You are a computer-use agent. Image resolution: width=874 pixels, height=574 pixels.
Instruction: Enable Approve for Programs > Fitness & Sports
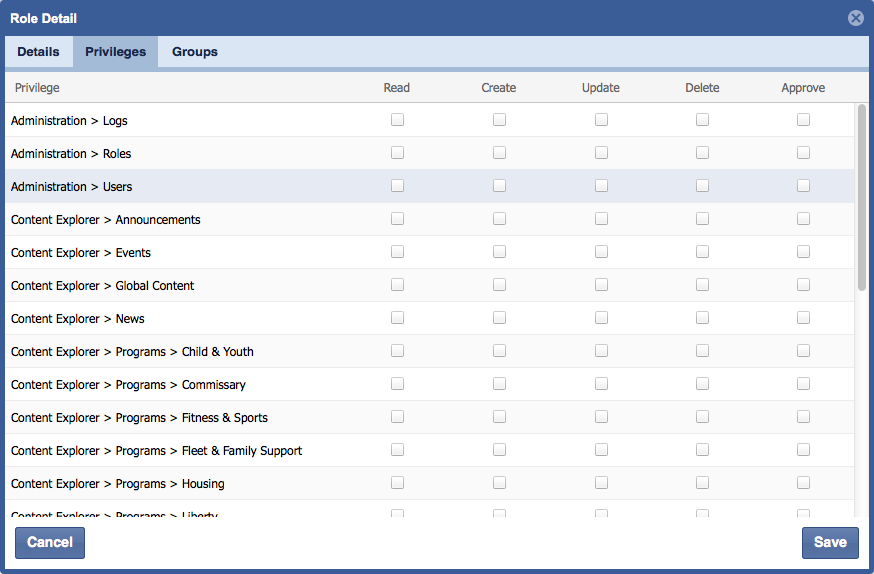tap(803, 417)
